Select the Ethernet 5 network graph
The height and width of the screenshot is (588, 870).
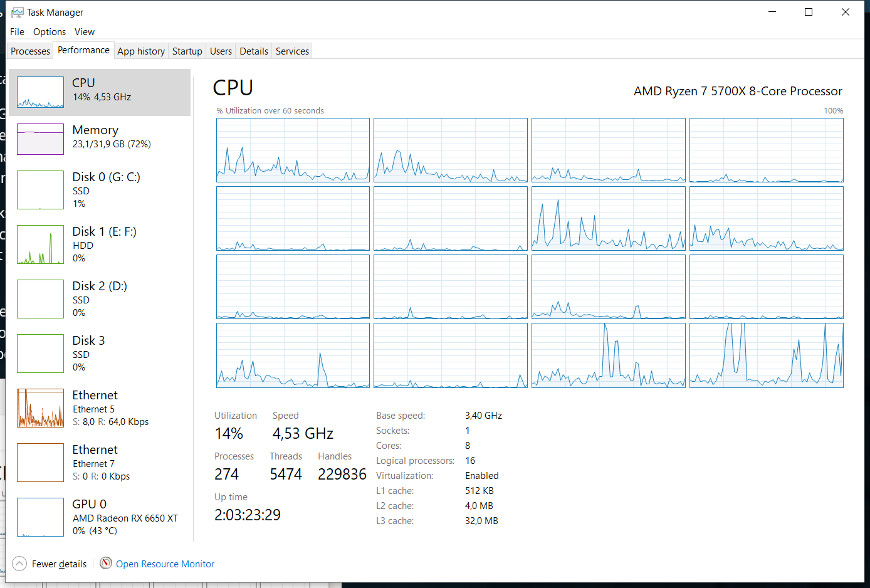(x=40, y=407)
